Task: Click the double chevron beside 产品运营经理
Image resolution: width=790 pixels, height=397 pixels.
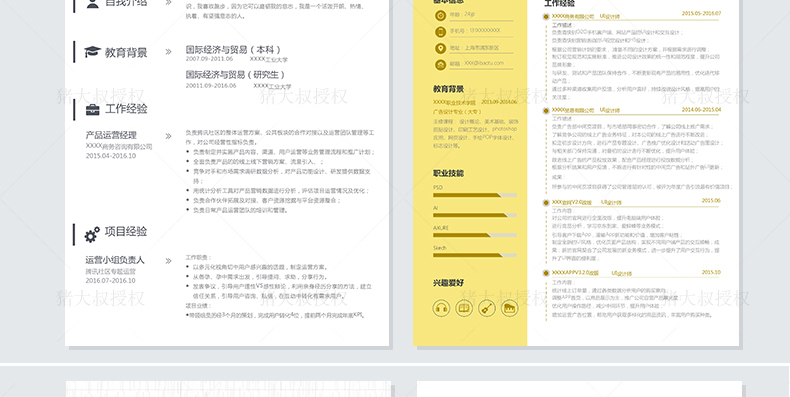Action: point(168,136)
